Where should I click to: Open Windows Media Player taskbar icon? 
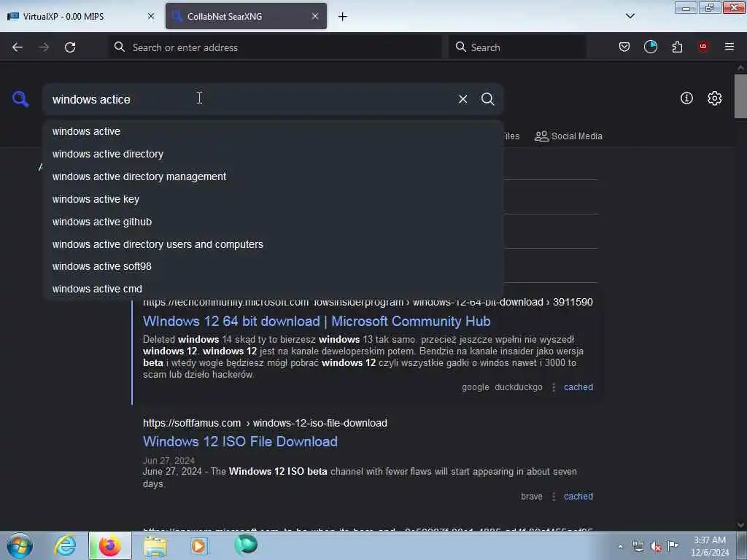199,545
